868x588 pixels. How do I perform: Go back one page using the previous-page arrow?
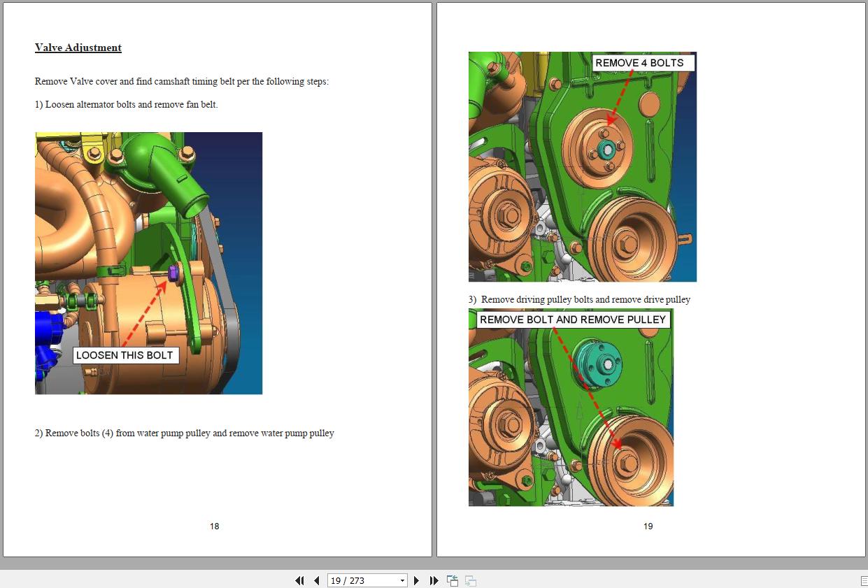pyautogui.click(x=316, y=580)
